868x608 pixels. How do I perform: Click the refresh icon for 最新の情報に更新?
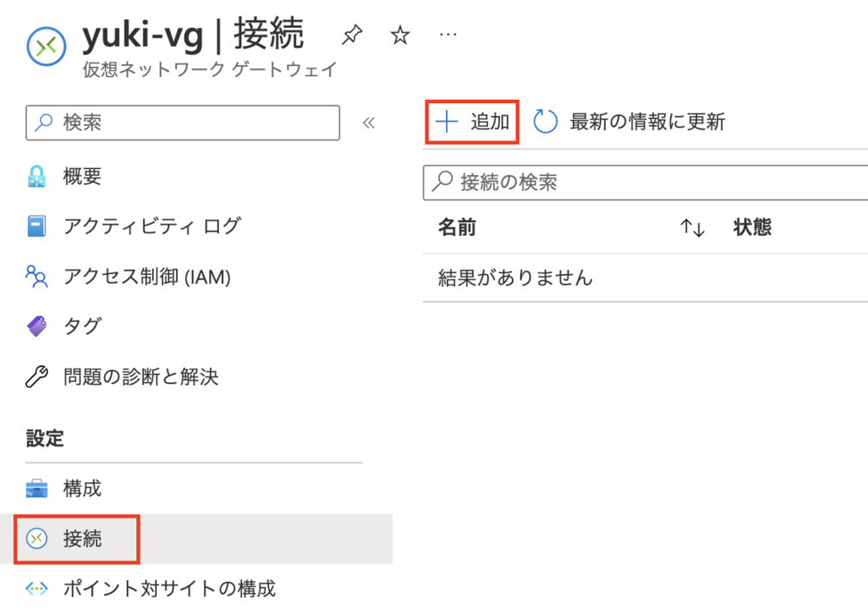(545, 121)
